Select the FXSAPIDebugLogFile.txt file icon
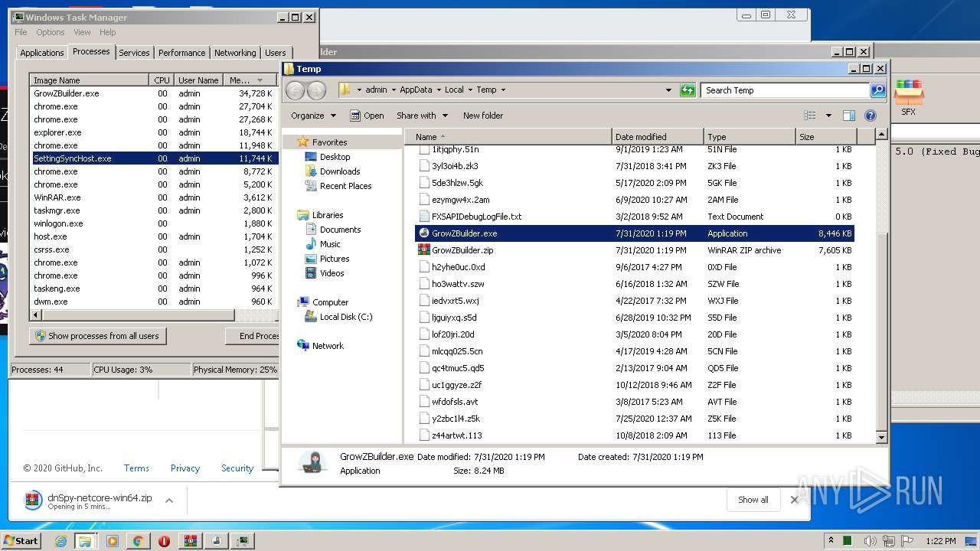980x551 pixels. pyautogui.click(x=424, y=217)
